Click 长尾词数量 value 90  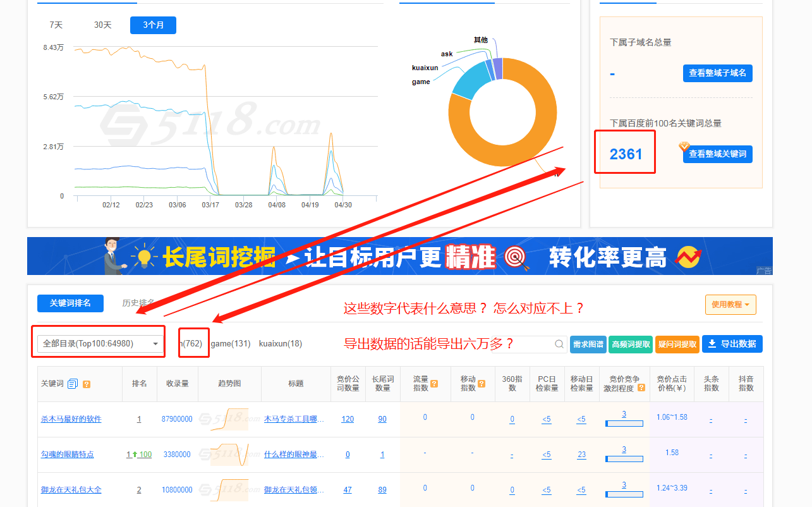pos(382,419)
